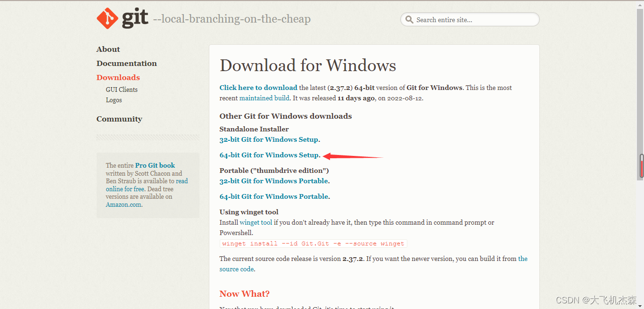The width and height of the screenshot is (644, 309).
Task: Open the About section
Action: (x=108, y=49)
